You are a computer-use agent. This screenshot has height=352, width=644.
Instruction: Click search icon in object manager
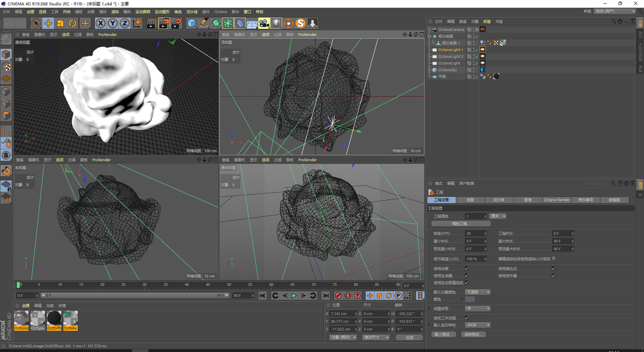pos(614,21)
